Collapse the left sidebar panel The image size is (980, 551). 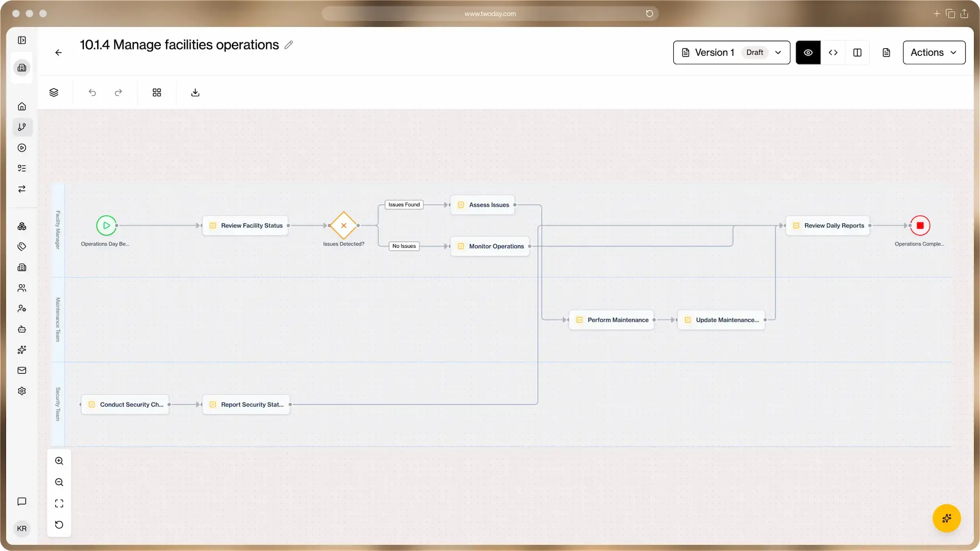pos(22,40)
